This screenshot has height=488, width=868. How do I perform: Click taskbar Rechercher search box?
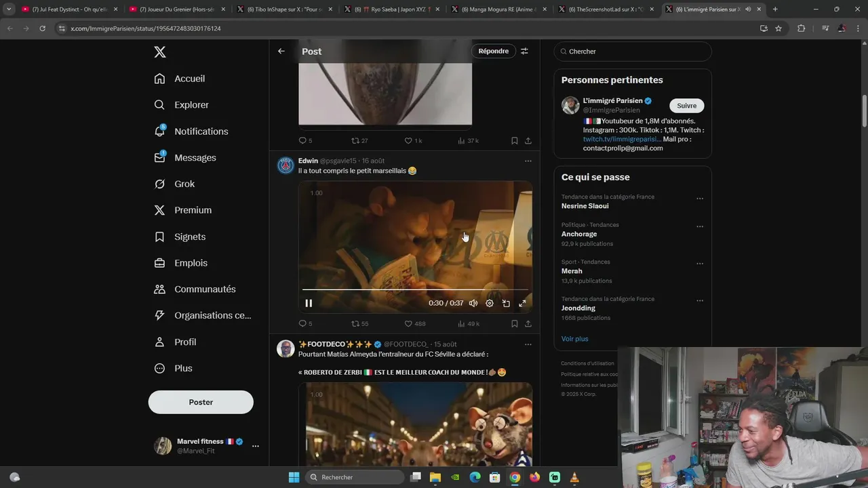355,477
